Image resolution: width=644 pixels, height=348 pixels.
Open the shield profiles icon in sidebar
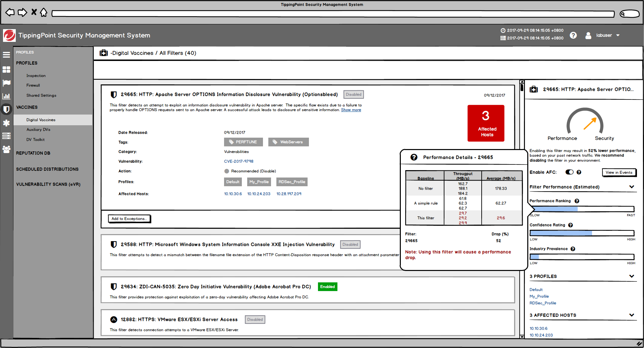point(6,109)
